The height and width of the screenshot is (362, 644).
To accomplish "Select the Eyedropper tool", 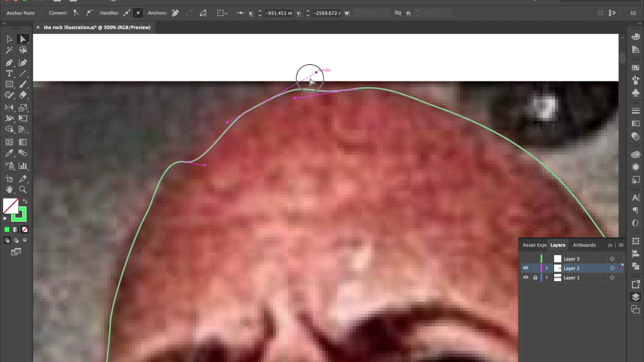I will click(x=10, y=153).
